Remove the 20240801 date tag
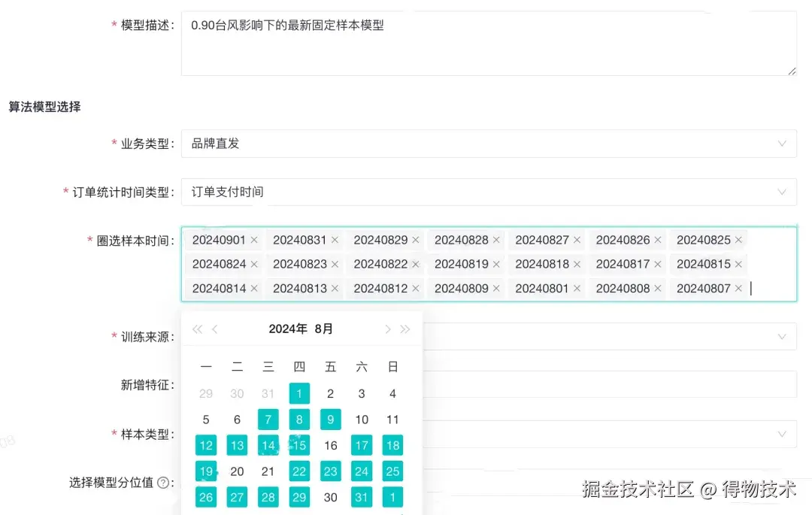The height and width of the screenshot is (515, 812). pos(577,288)
